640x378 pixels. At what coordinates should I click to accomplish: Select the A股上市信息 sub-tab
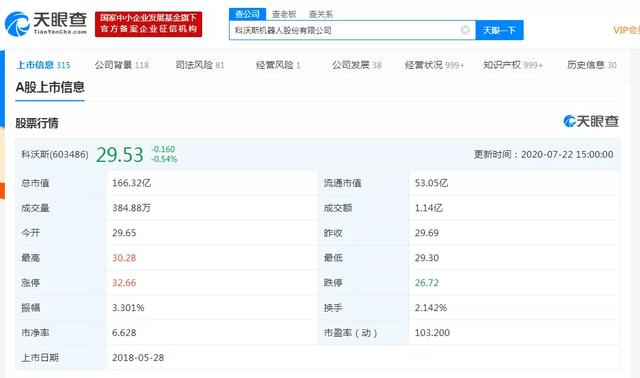click(50, 87)
